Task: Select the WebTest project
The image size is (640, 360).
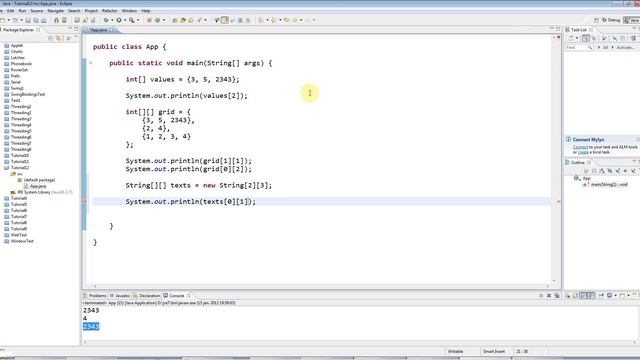Action: (16, 235)
